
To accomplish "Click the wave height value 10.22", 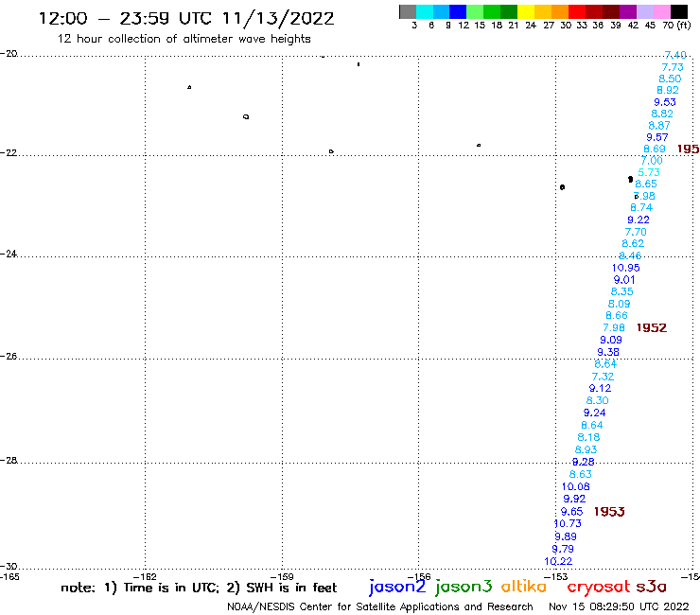I will tap(558, 561).
